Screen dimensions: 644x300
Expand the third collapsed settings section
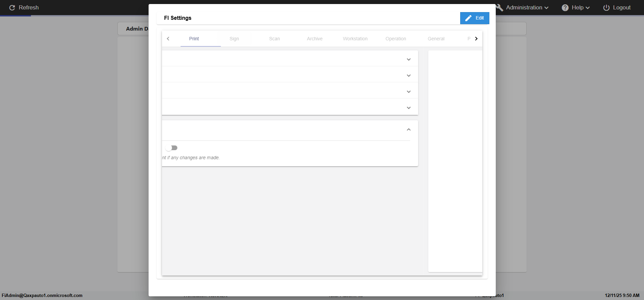[409, 92]
